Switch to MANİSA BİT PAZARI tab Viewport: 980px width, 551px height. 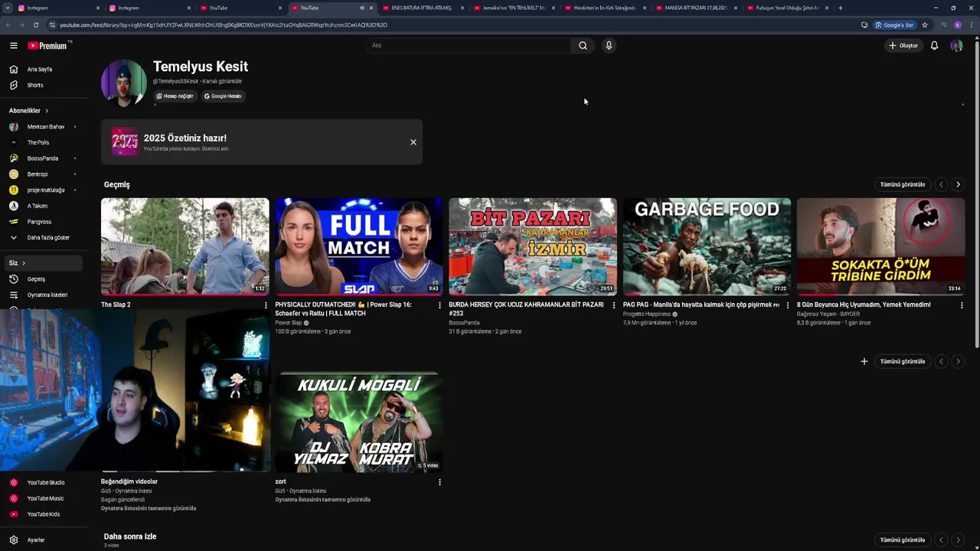[x=695, y=8]
